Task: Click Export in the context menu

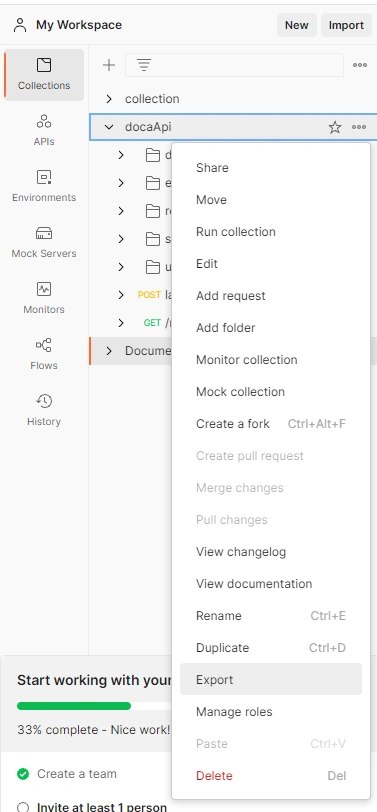Action: [271, 679]
